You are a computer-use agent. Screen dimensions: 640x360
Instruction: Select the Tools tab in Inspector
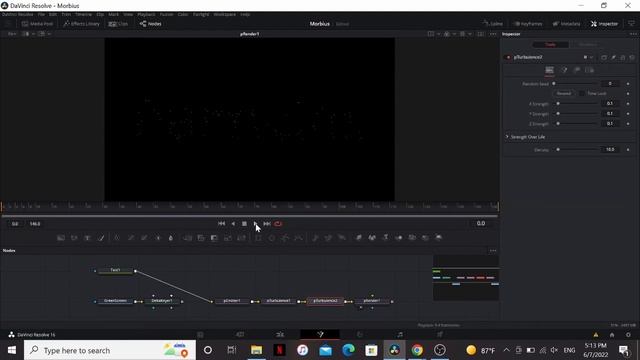(x=550, y=44)
